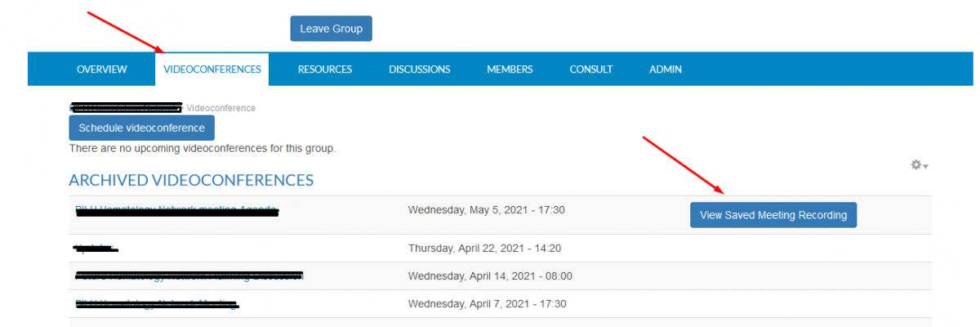
Task: Open the gear settings menu icon
Action: 919,165
